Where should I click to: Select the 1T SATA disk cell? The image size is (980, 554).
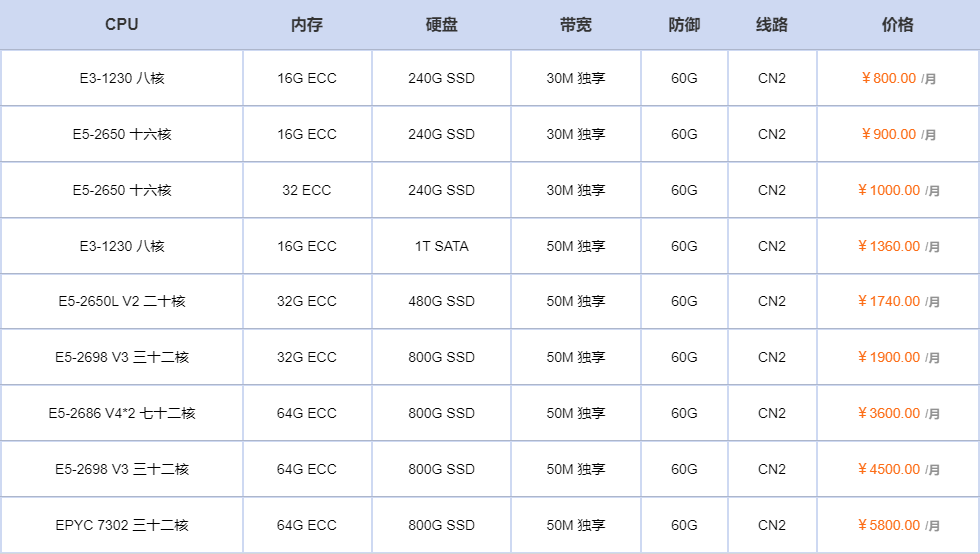[441, 246]
